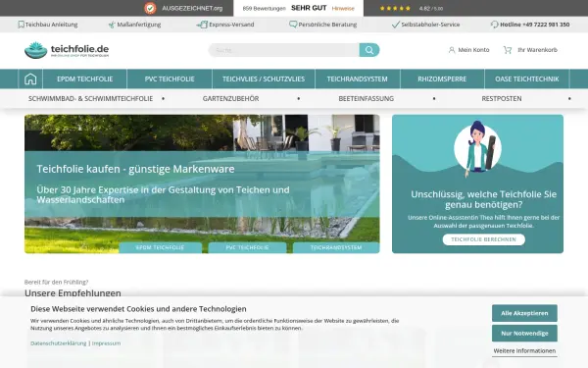Screen dimensions: 588x368
Task: Click the teichfolie.de logo
Action: (67, 50)
